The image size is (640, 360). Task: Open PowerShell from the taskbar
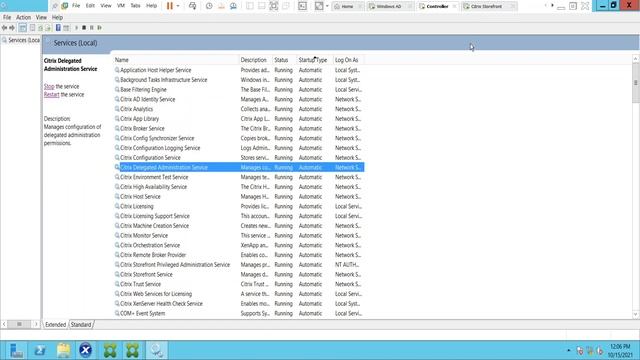tap(40, 350)
